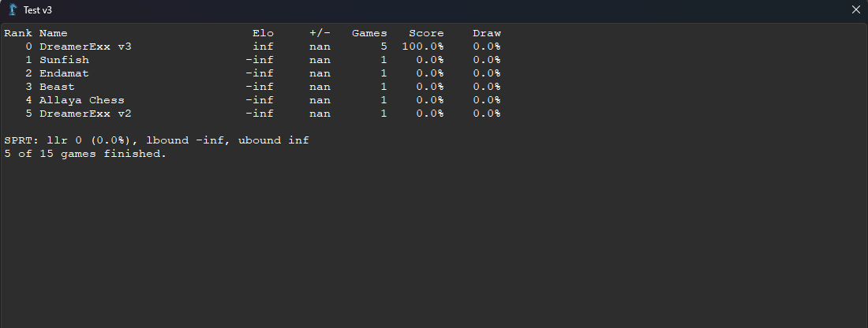This screenshot has width=868, height=328.
Task: Click the Name column header
Action: point(53,33)
